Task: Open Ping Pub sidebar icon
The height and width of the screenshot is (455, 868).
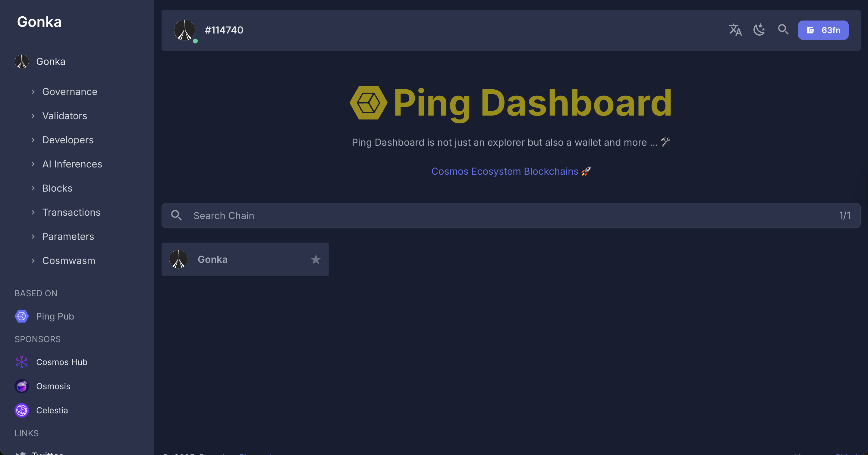Action: [22, 316]
